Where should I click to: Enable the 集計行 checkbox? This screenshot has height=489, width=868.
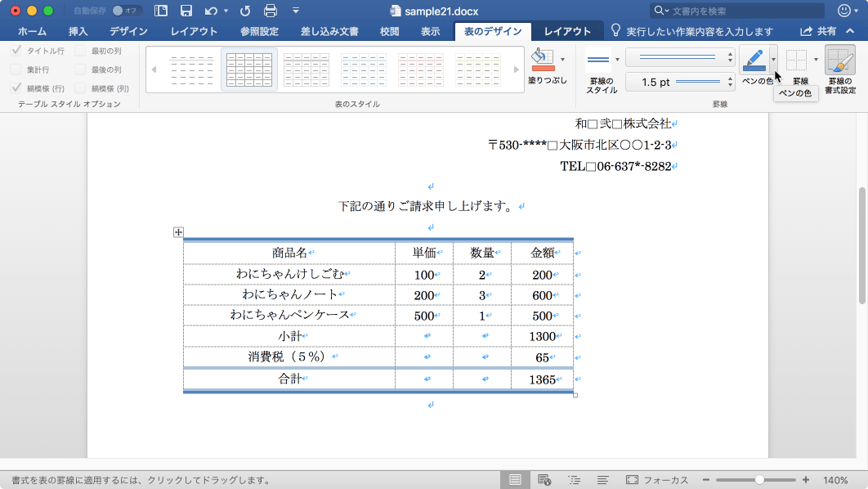click(17, 70)
